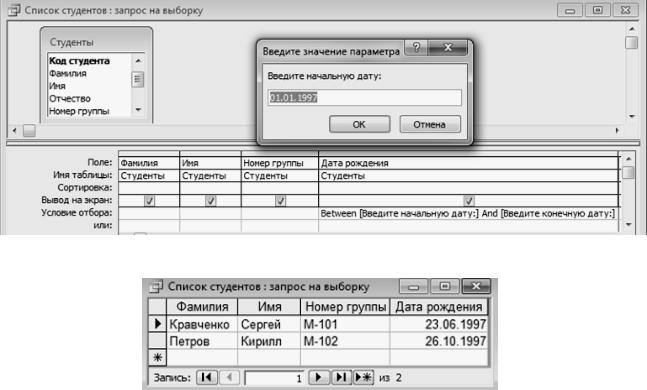Click the query icon in results window title
Image resolution: width=647 pixels, height=390 pixels.
pos(156,286)
